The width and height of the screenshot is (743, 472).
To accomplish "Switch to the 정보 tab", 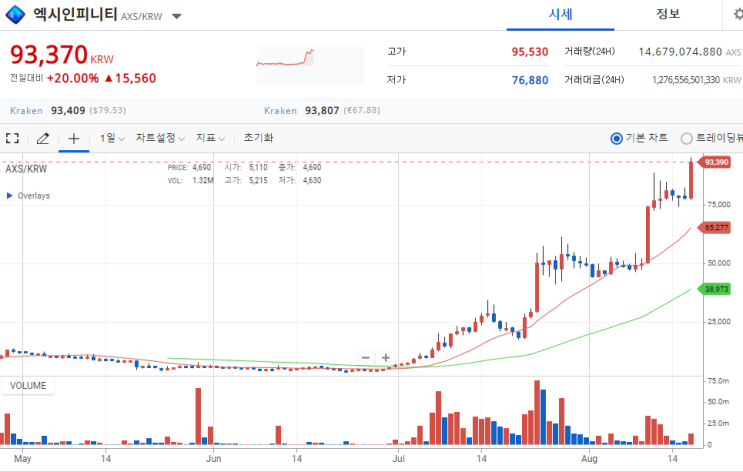I will (668, 14).
